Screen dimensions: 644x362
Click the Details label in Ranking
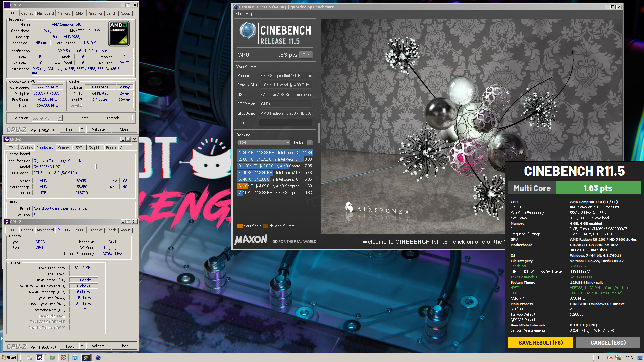point(300,143)
